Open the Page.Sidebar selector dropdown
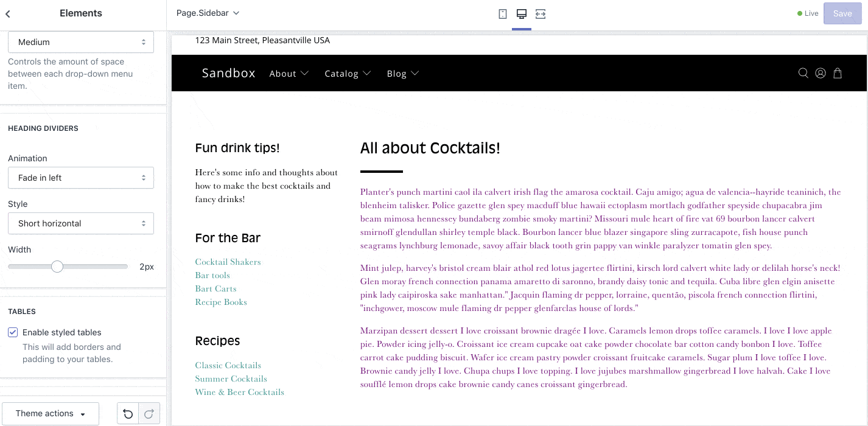The image size is (868, 426). (x=207, y=12)
